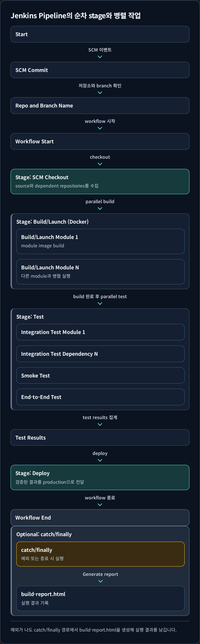This screenshot has height=644, width=200.
Task: Select Build/Launch Module 1 box
Action: [100, 242]
